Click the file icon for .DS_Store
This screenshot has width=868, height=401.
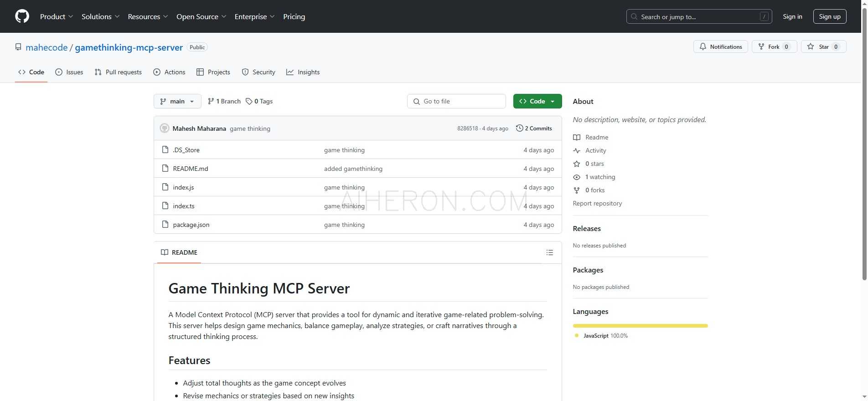coord(165,149)
